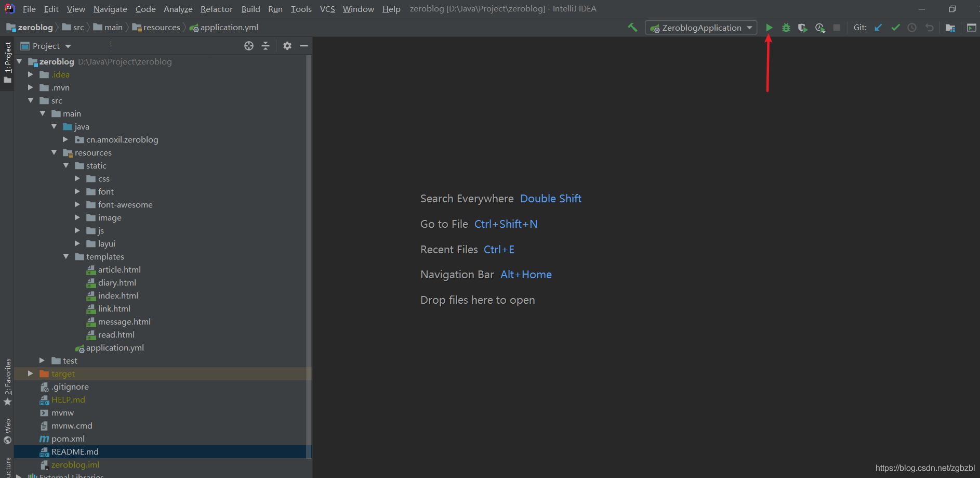
Task: Collapse all with the Project panel icon
Action: 266,46
